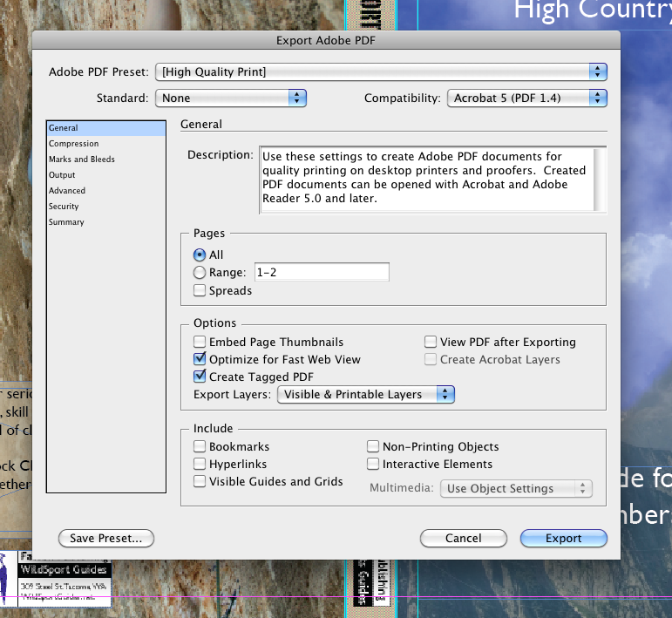The image size is (672, 618).
Task: Enable Interactive Elements checkbox
Action: (x=373, y=464)
